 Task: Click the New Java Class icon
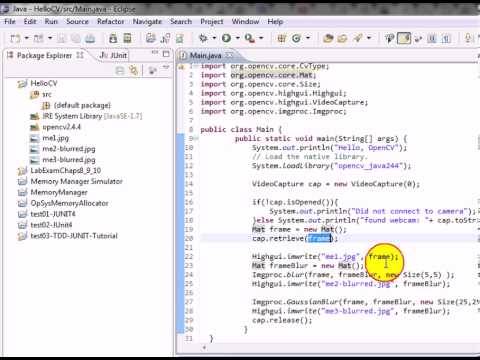pos(296,38)
